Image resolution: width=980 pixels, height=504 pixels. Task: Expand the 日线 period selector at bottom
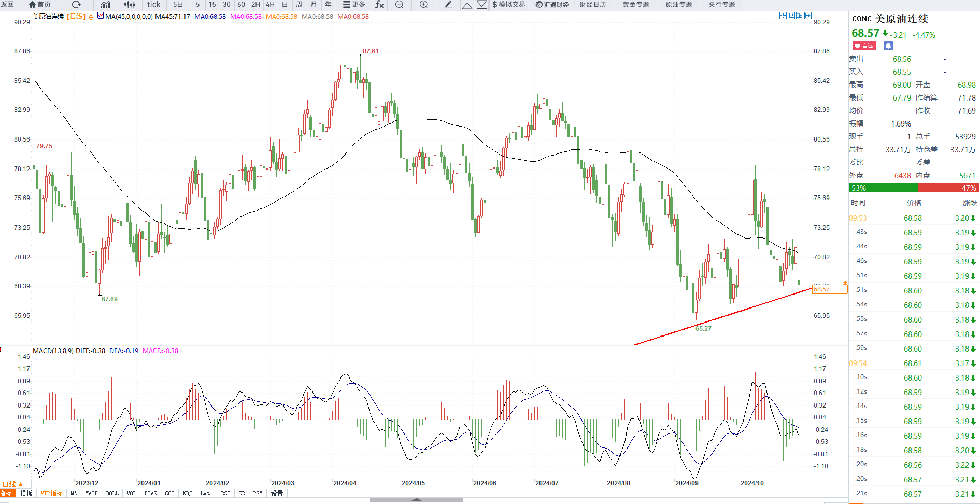[12, 484]
